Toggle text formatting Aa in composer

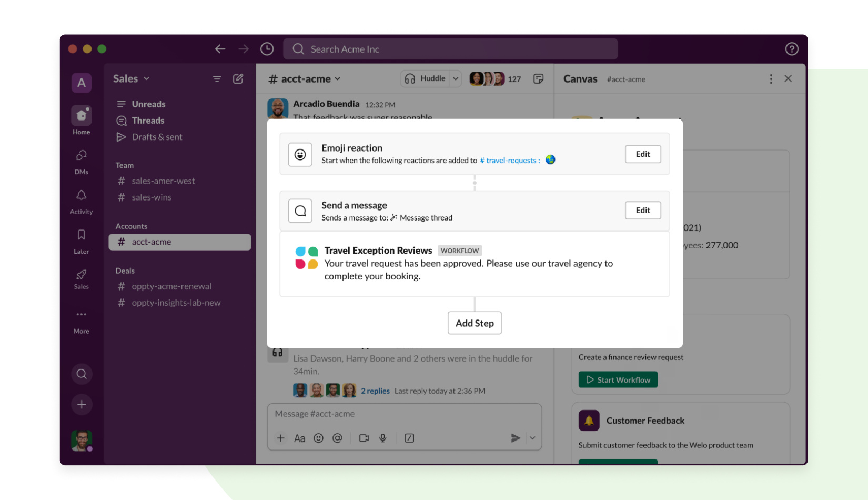[300, 438]
